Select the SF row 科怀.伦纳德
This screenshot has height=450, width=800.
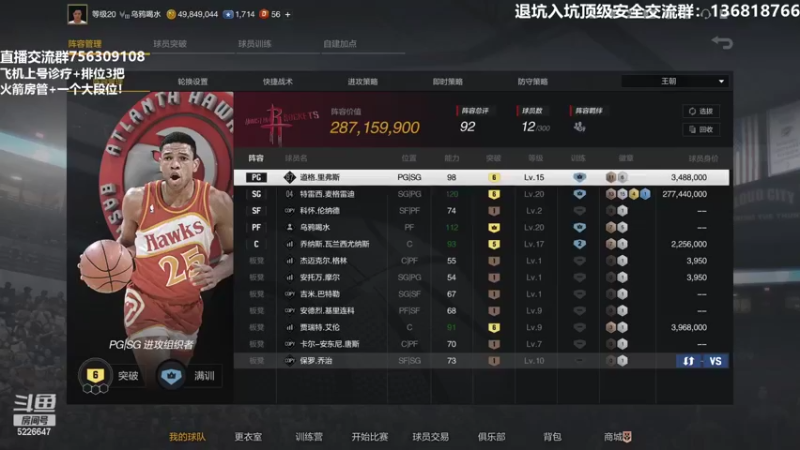point(481,211)
